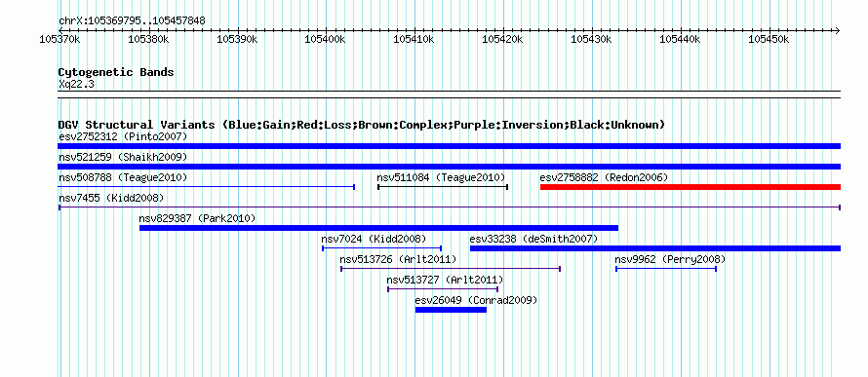
Task: Open the nsv521259 (Shaikh2009) label link
Action: pyautogui.click(x=123, y=157)
